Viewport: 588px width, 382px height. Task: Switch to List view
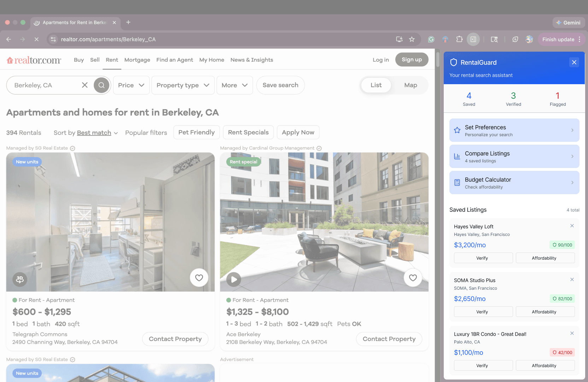(376, 85)
